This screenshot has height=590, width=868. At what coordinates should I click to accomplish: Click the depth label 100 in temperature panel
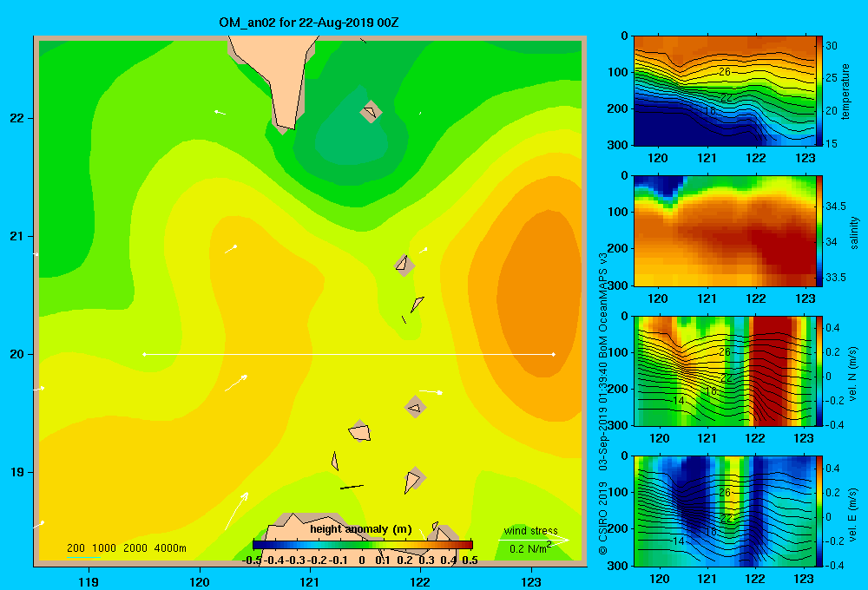tap(619, 72)
